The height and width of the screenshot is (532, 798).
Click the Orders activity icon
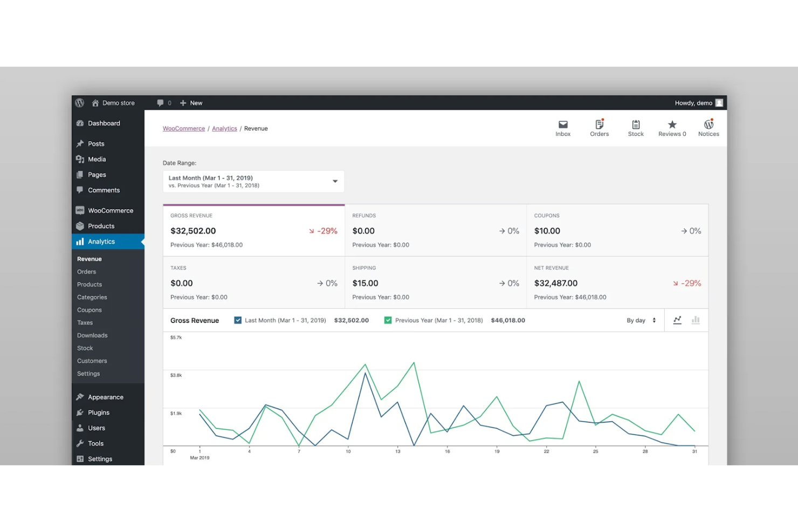pyautogui.click(x=599, y=128)
